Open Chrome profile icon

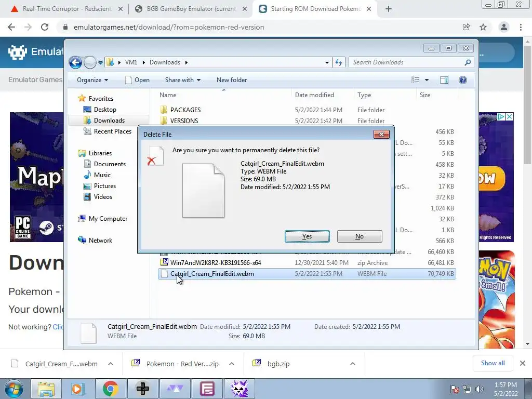point(504,27)
